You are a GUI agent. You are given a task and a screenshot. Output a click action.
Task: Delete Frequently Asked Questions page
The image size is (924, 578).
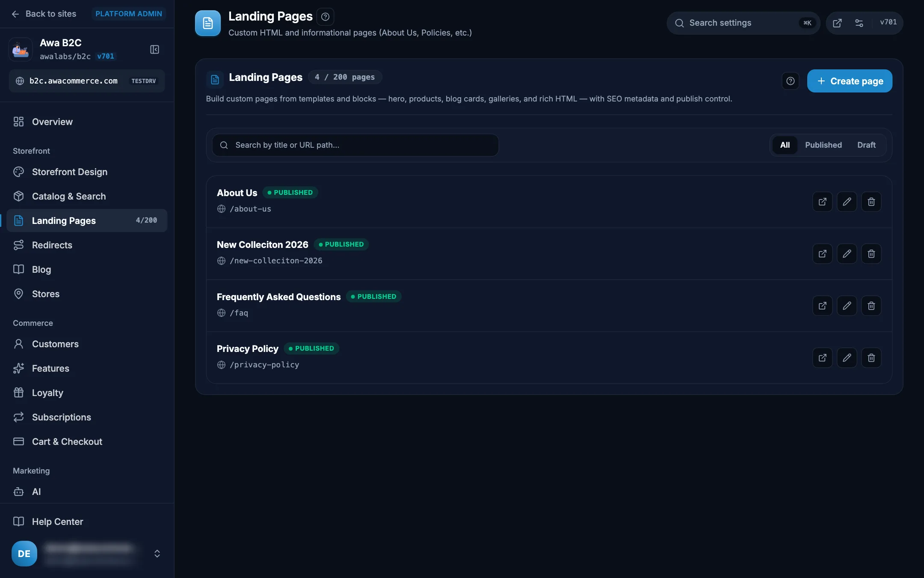click(x=871, y=306)
